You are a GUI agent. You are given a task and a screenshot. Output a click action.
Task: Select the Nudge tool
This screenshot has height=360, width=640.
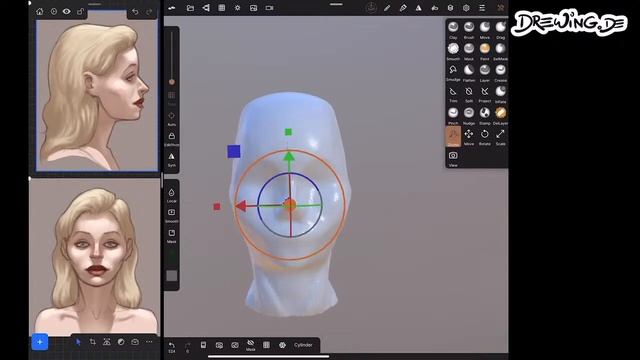[x=469, y=116]
